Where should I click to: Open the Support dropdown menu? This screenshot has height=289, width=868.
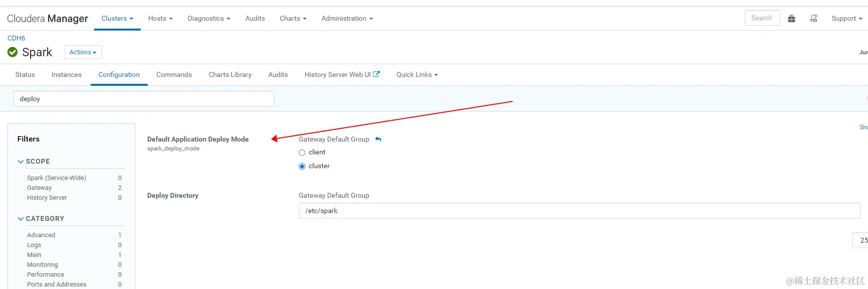(x=847, y=18)
